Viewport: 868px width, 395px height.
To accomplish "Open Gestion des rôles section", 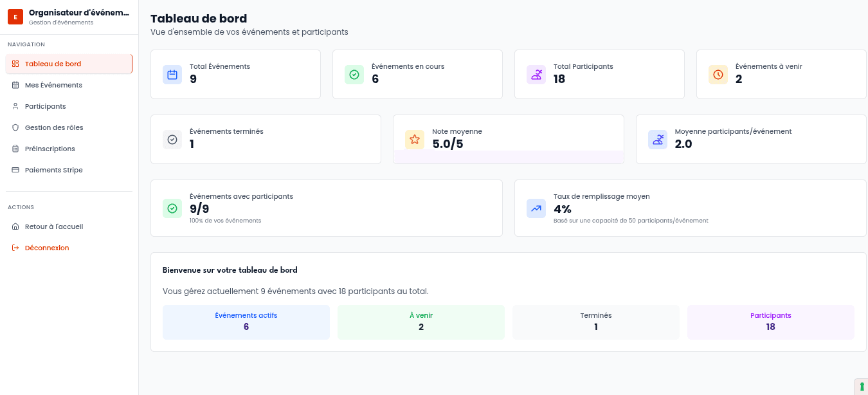I will click(x=54, y=127).
